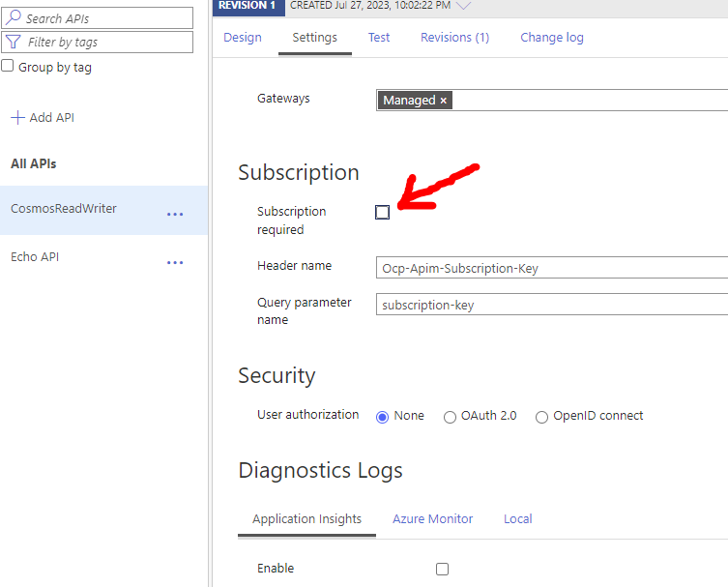Open the Revisions (1) tab
Image resolution: width=728 pixels, height=587 pixels.
pos(455,37)
